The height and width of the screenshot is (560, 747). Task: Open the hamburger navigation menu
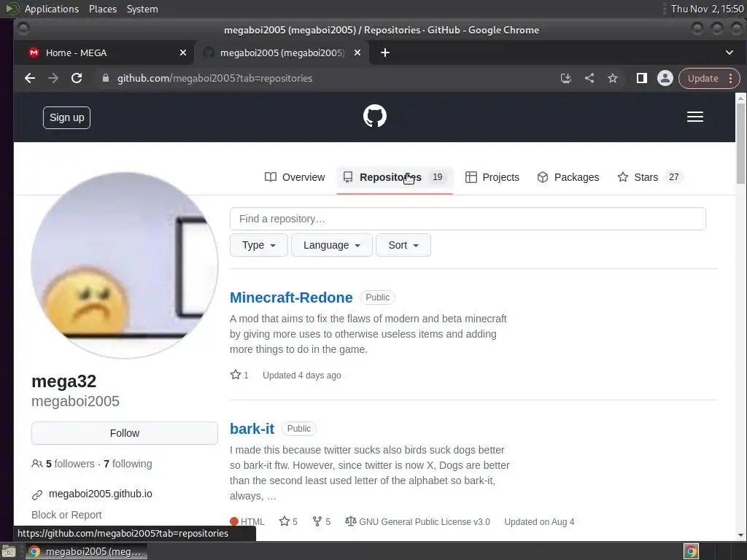pos(695,117)
